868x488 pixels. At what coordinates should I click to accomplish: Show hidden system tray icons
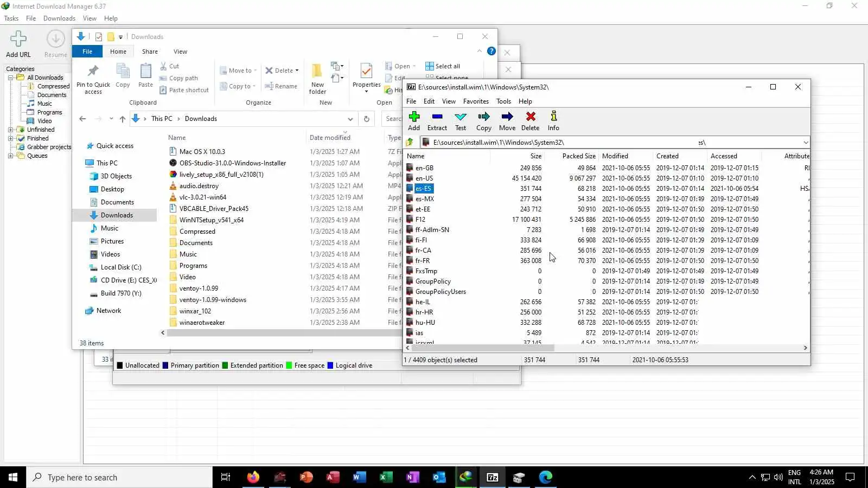pos(752,477)
